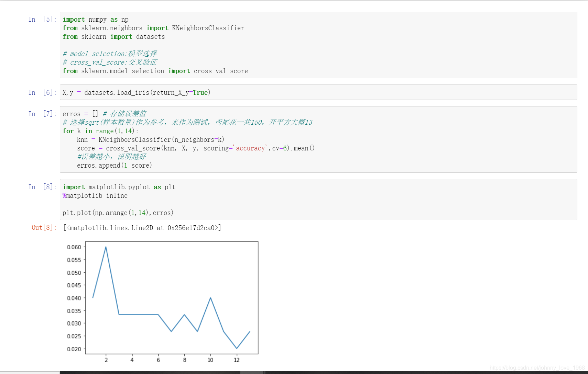Click the 0.060 y-axis label on chart
Viewport: 588px width, 374px height.
74,247
